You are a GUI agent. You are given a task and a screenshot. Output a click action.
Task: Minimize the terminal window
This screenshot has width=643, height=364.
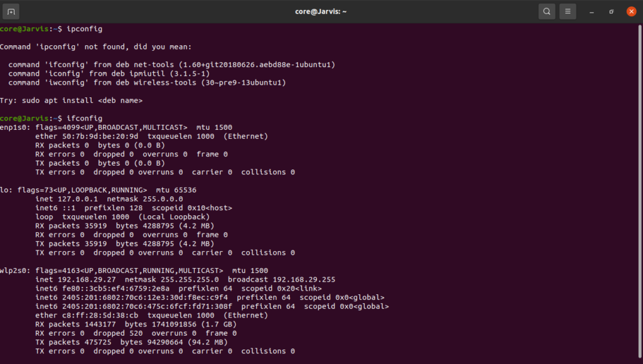592,12
